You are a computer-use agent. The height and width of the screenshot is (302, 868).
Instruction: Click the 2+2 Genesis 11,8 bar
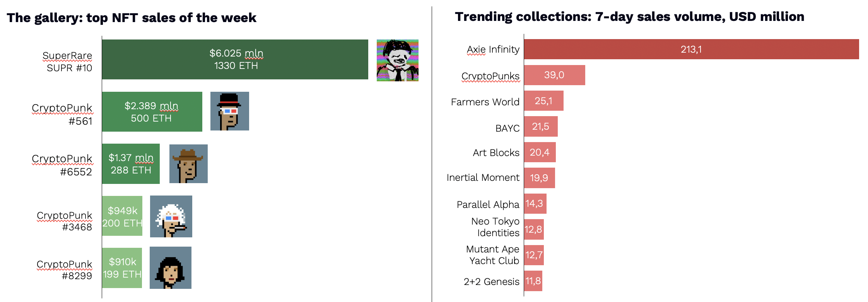coord(533,281)
